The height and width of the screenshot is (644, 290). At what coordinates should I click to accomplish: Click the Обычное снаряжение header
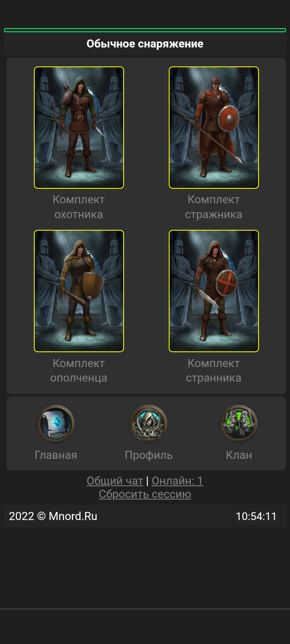(145, 44)
